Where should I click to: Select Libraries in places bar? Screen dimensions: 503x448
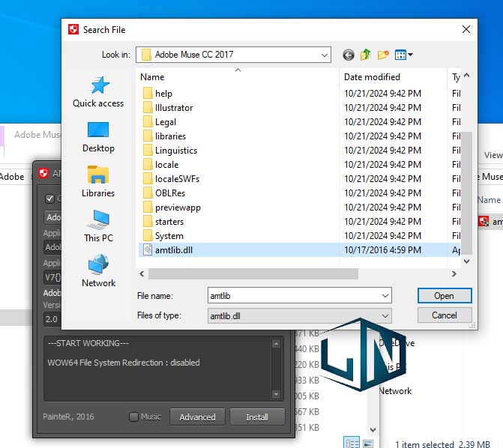(98, 181)
